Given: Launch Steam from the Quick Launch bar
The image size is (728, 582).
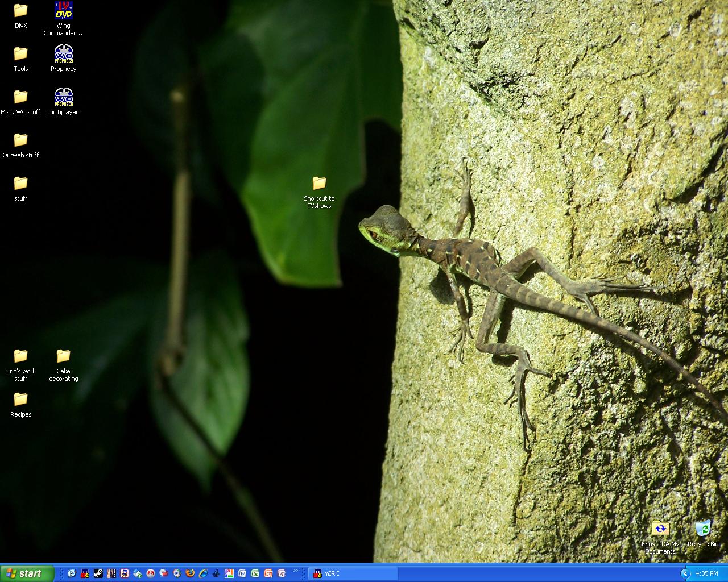Looking at the screenshot, I should [98, 573].
